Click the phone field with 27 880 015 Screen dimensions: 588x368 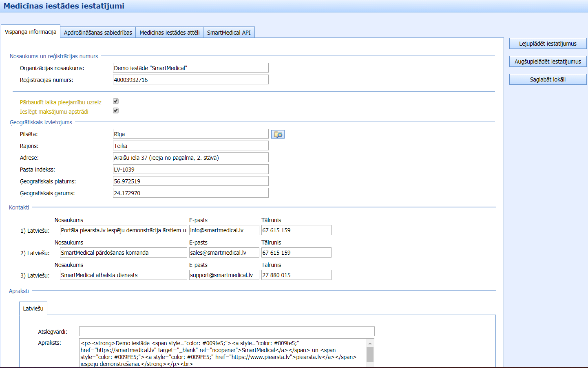point(296,275)
